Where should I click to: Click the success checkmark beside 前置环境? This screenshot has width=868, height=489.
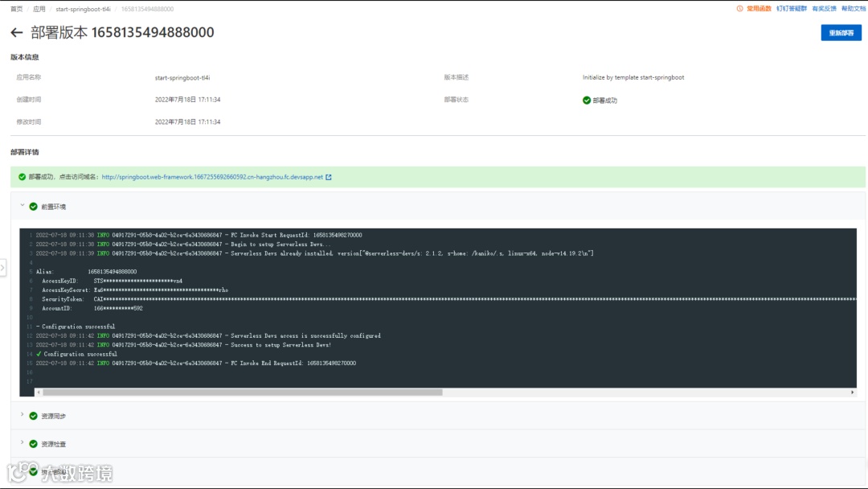click(x=32, y=206)
